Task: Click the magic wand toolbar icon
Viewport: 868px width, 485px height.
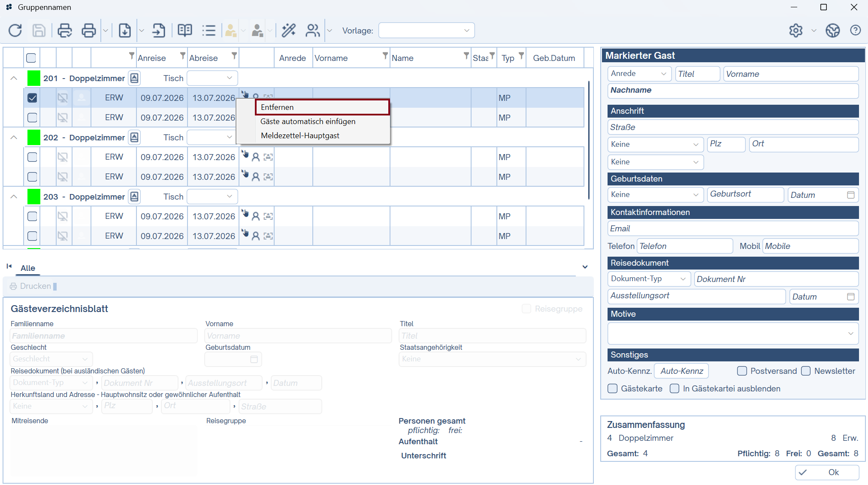Action: [288, 30]
